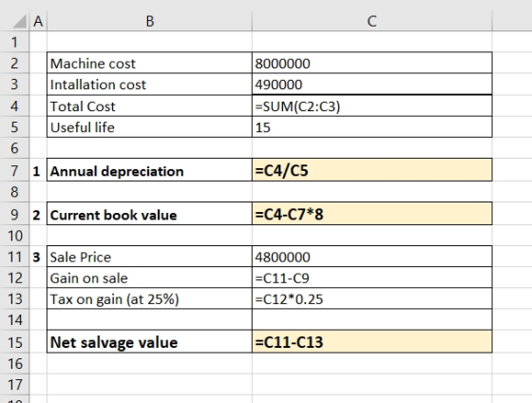Select the =C11-C13 formula cell
Image resolution: width=532 pixels, height=403 pixels.
(371, 341)
